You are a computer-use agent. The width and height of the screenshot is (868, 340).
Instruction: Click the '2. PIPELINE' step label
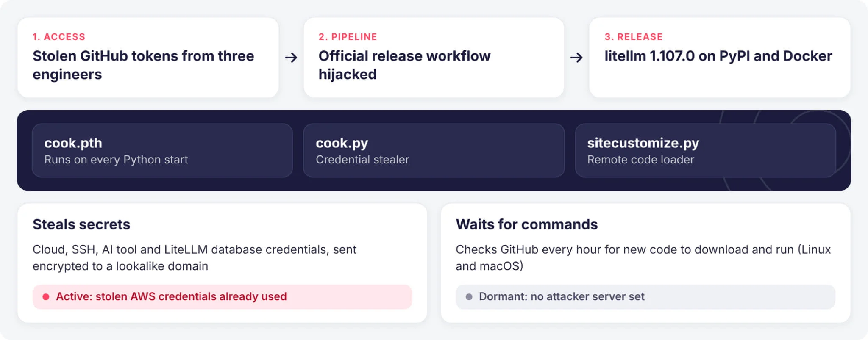(x=348, y=37)
